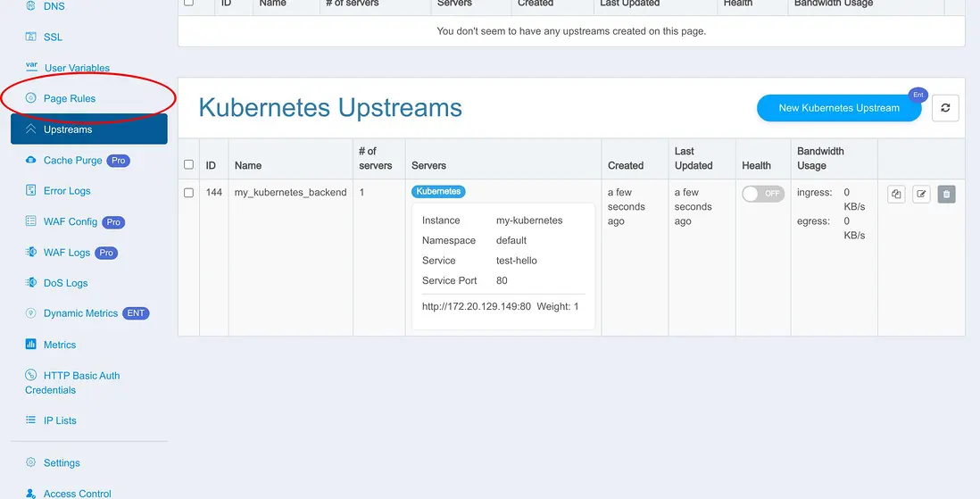Click the Kubernetes server tag
The width and height of the screenshot is (980, 499).
tap(438, 191)
